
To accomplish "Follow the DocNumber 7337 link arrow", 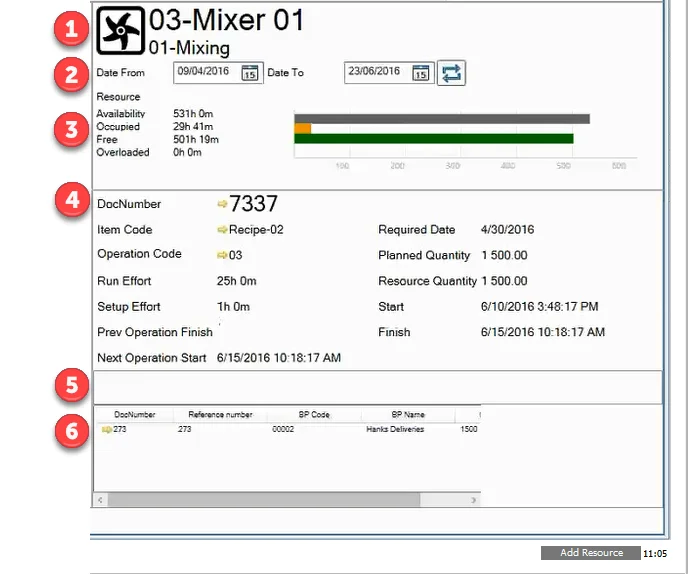I will click(x=222, y=204).
